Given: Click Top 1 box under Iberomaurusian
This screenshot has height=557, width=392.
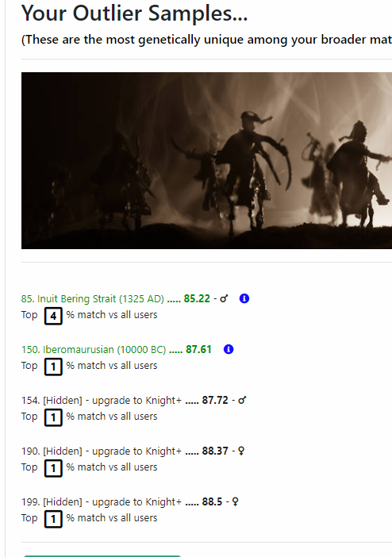Looking at the screenshot, I should [53, 367].
